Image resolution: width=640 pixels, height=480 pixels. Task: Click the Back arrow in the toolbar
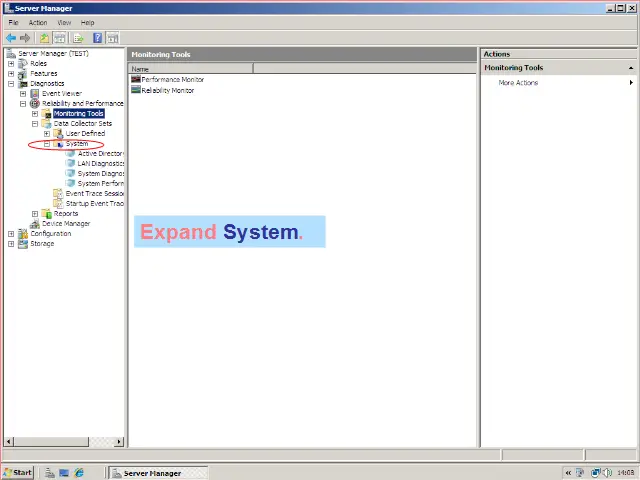(x=11, y=38)
